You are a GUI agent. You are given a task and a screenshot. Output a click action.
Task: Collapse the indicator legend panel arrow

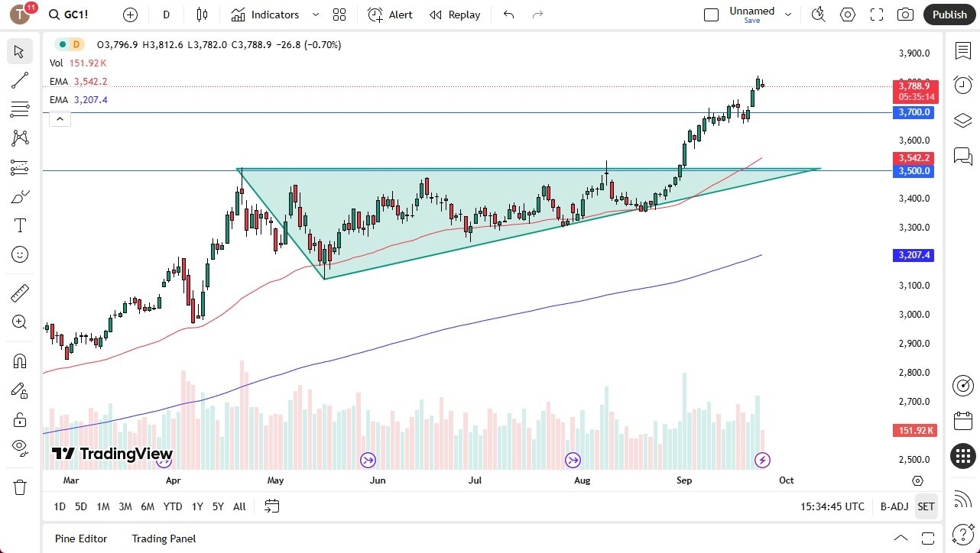coord(60,118)
